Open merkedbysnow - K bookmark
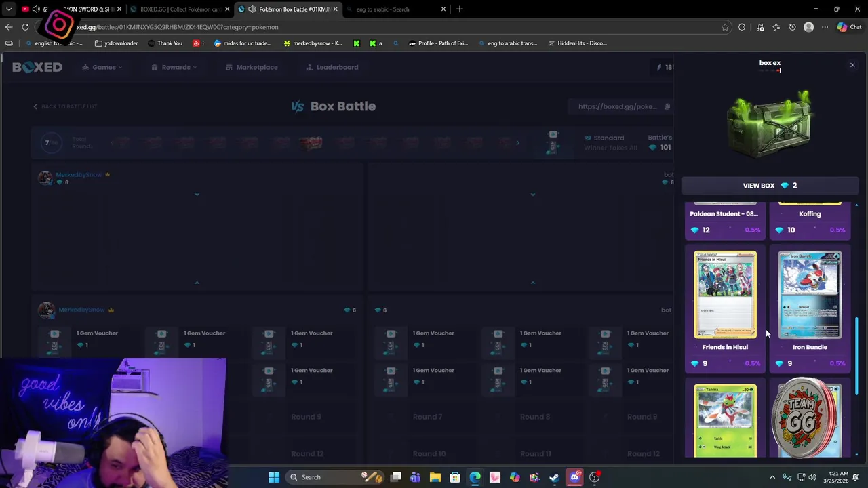 [x=313, y=43]
